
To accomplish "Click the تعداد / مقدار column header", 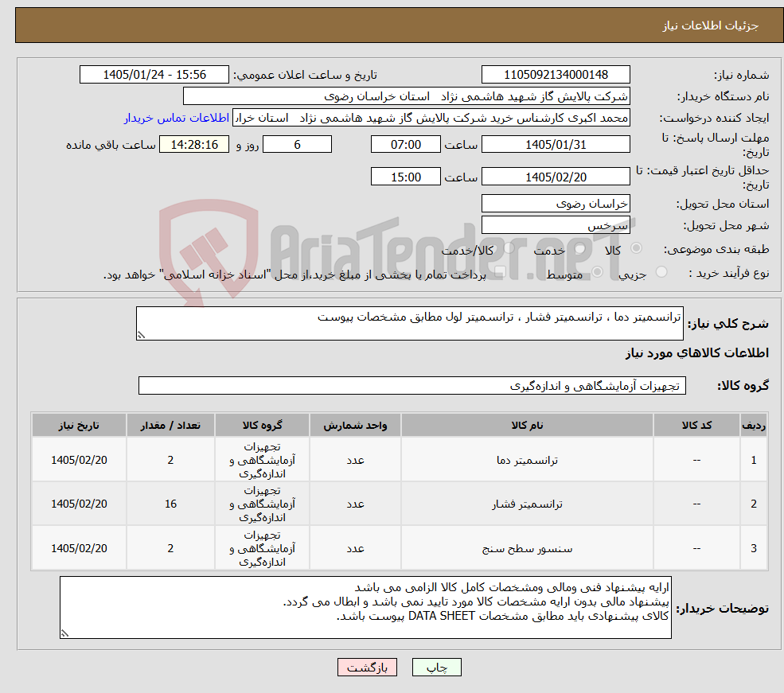I will pyautogui.click(x=170, y=425).
